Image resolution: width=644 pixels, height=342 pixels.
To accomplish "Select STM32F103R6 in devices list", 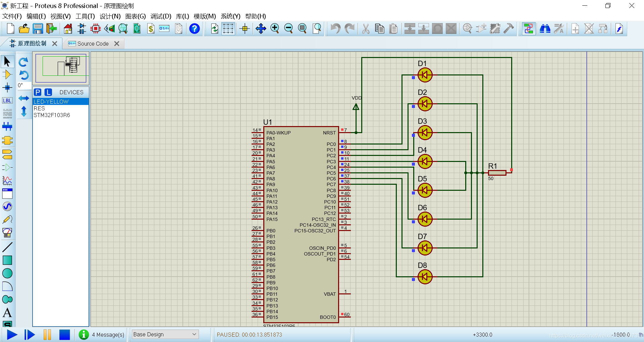I will point(61,115).
